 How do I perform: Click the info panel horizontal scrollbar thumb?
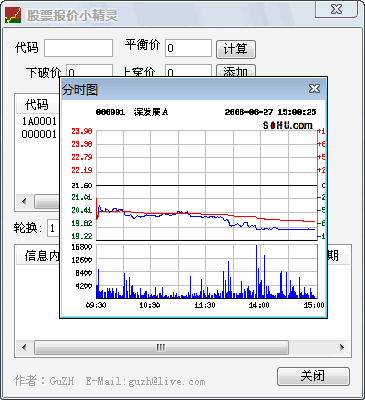point(161,347)
